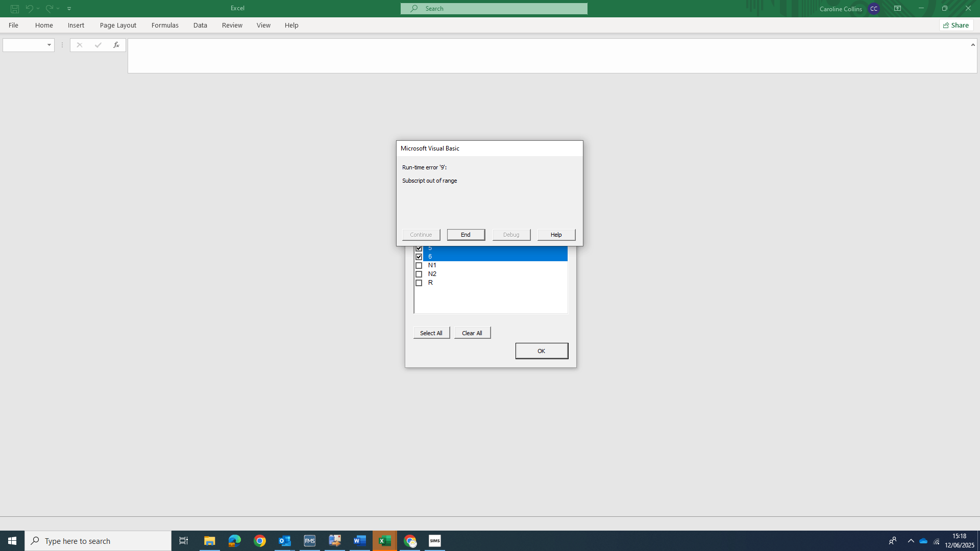
Task: Click inside the Search box in the title bar
Action: pos(494,8)
